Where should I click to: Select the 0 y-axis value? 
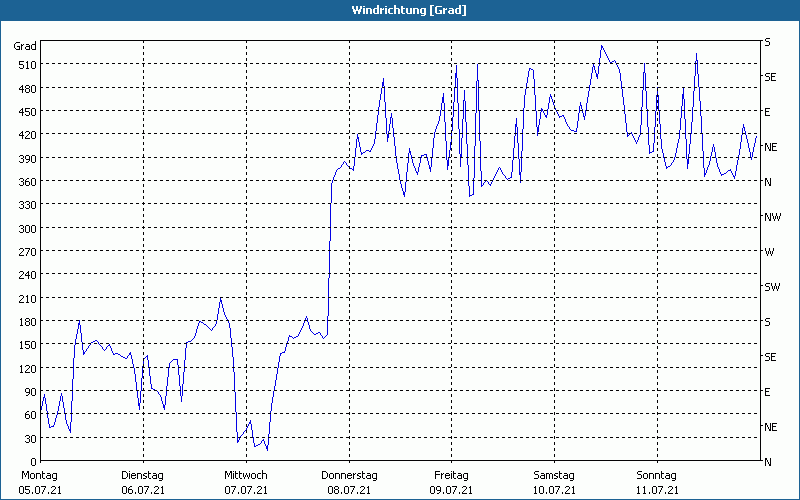34,462
